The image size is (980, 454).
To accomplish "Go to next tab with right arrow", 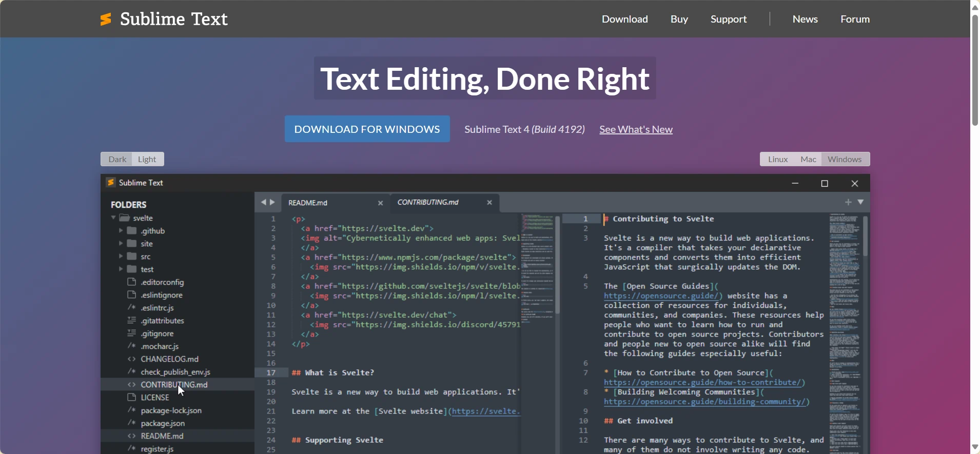I will (x=272, y=202).
